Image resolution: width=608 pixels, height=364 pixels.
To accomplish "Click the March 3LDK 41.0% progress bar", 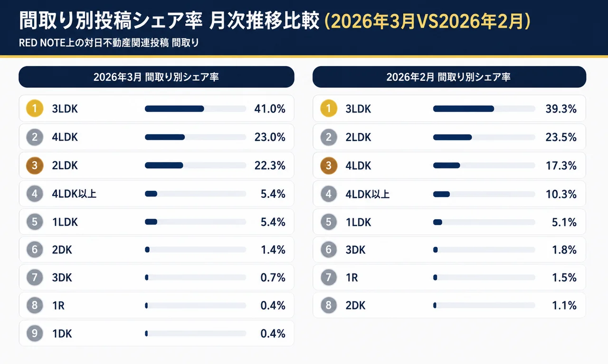I will tap(195, 109).
